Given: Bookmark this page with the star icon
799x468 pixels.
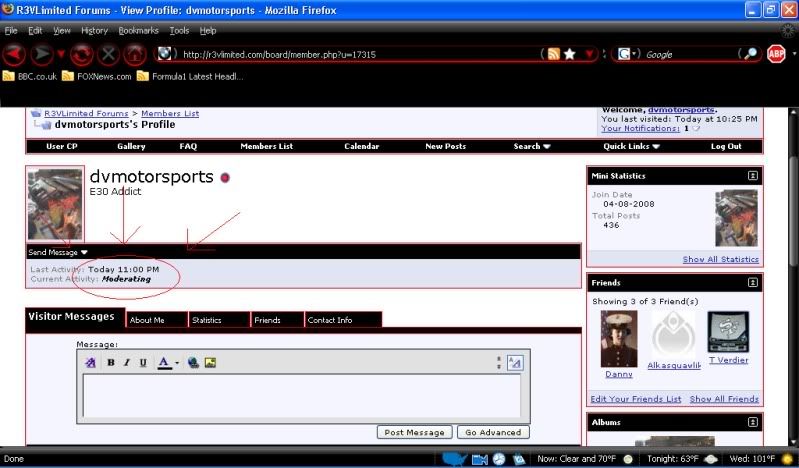Looking at the screenshot, I should point(570,54).
